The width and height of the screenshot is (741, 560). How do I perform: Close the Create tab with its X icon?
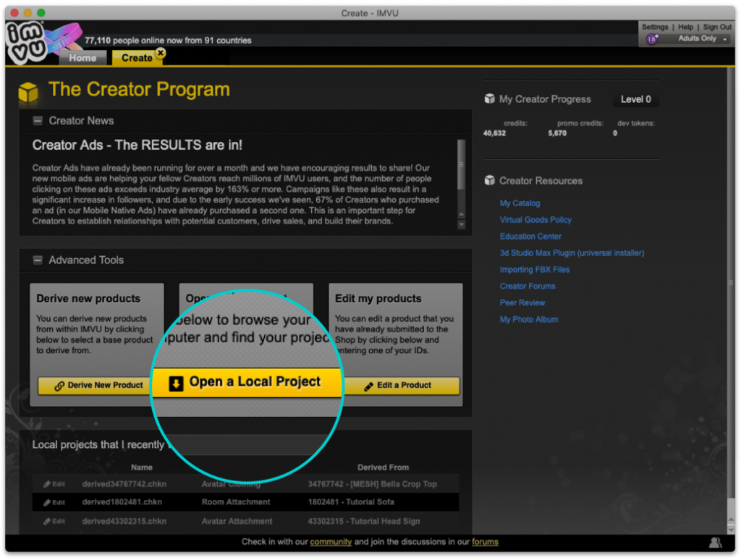[x=161, y=53]
